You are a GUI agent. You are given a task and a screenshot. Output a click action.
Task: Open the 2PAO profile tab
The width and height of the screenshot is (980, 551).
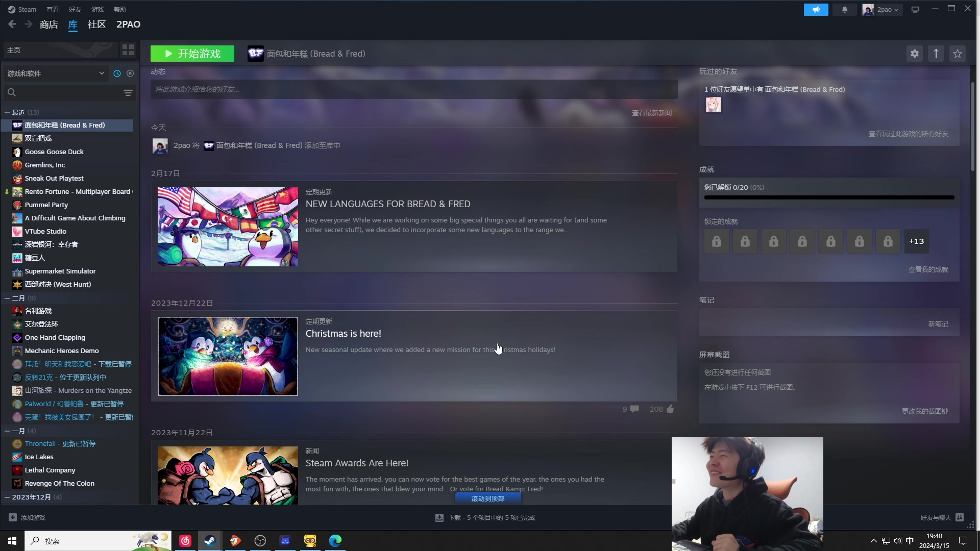(x=128, y=24)
